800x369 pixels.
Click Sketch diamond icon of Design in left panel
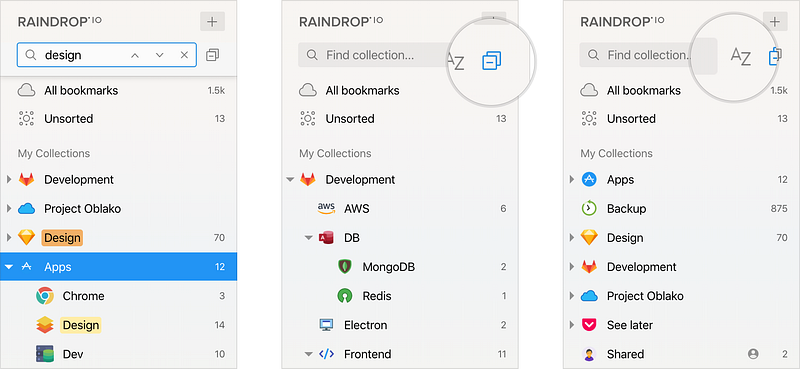(x=26, y=238)
